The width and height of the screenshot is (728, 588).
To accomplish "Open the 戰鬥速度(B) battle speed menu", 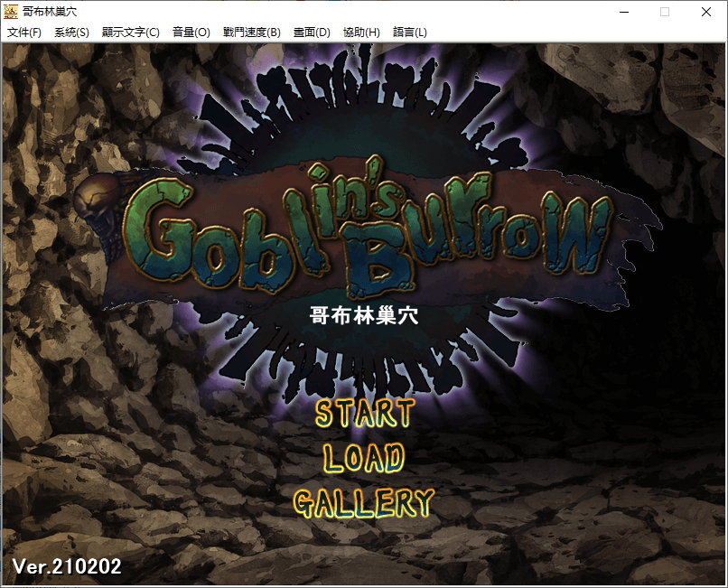I will (251, 33).
